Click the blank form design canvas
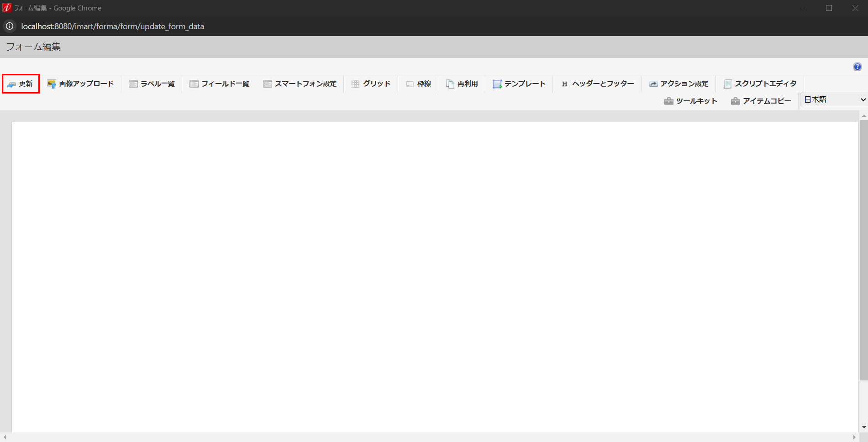 (434, 274)
